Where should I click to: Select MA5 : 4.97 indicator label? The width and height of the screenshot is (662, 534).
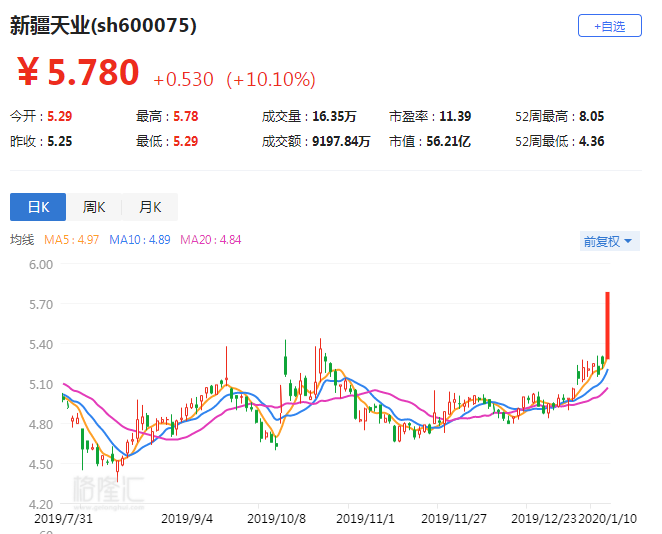[x=71, y=240]
